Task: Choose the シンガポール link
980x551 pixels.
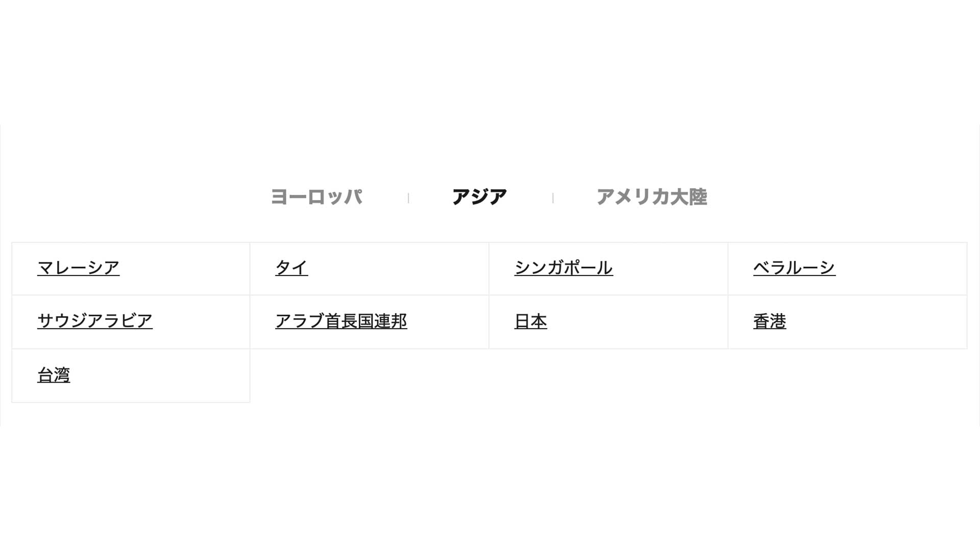Action: pos(563,268)
